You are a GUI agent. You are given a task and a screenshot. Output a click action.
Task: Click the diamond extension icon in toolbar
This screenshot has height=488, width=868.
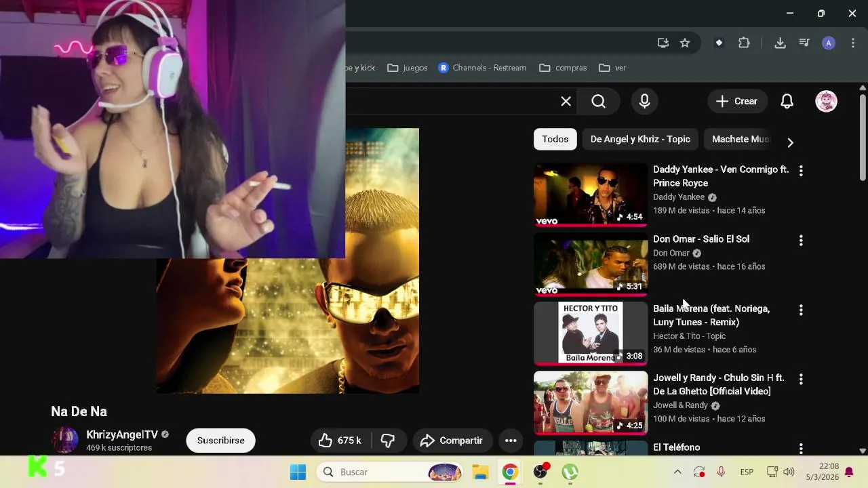click(719, 43)
